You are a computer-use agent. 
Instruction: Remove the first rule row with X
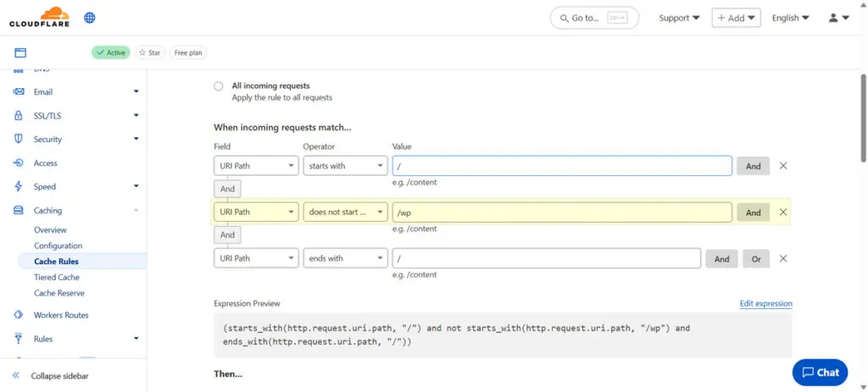click(x=783, y=166)
